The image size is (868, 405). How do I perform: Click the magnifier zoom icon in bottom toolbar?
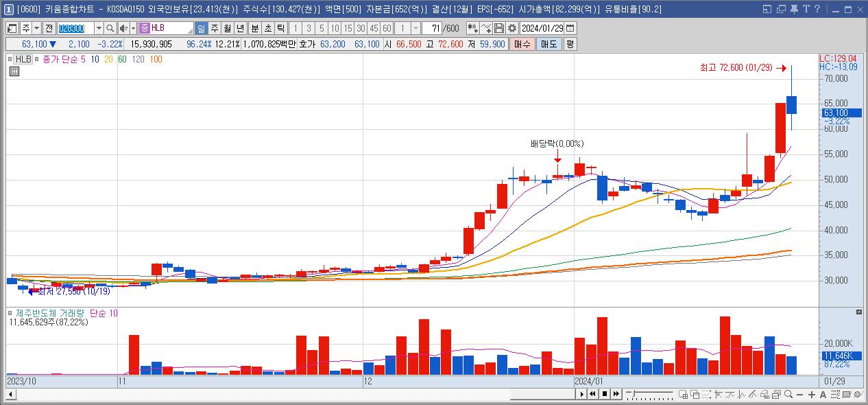(788, 394)
